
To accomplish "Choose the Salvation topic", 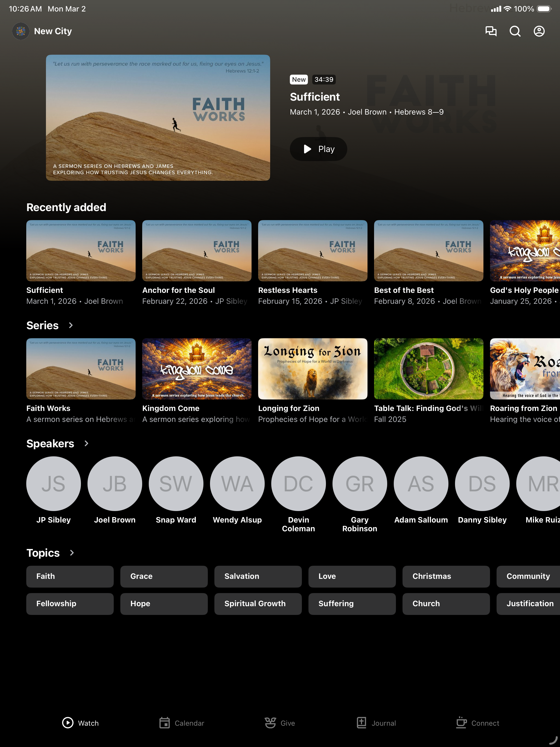I will [x=258, y=576].
